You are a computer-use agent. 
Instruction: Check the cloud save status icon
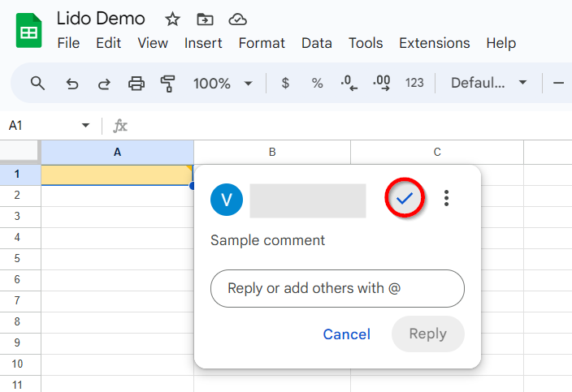(x=237, y=19)
